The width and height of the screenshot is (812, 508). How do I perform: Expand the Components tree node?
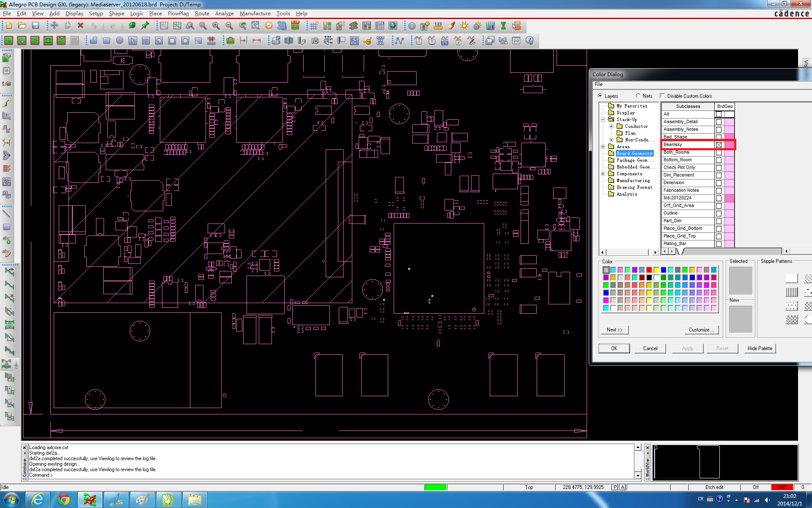point(603,174)
